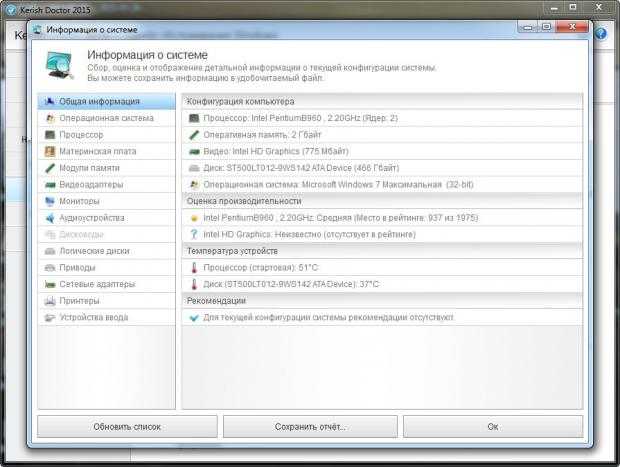Select the Рекомендации section header
Screen dimensions: 620x467
click(216, 301)
